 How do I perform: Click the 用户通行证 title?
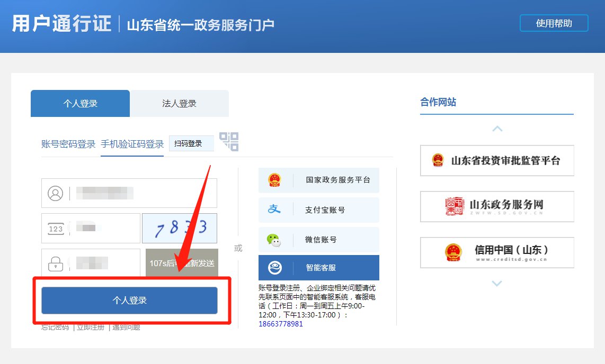pos(62,23)
